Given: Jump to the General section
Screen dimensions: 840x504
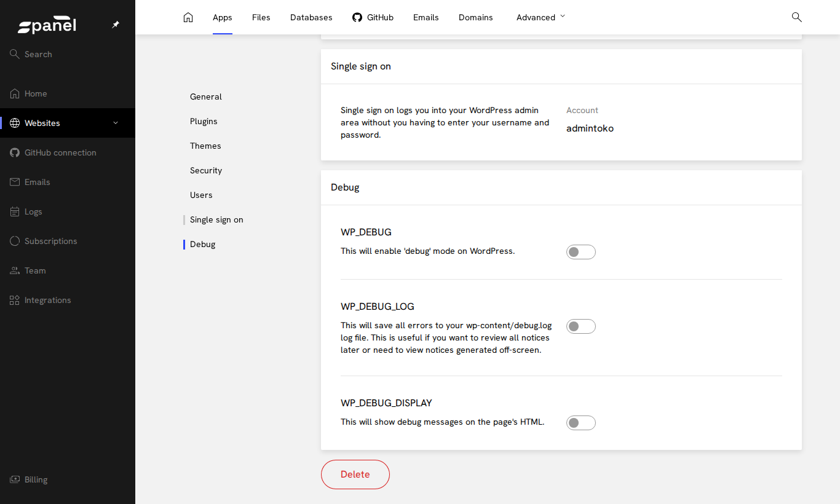Looking at the screenshot, I should point(206,96).
